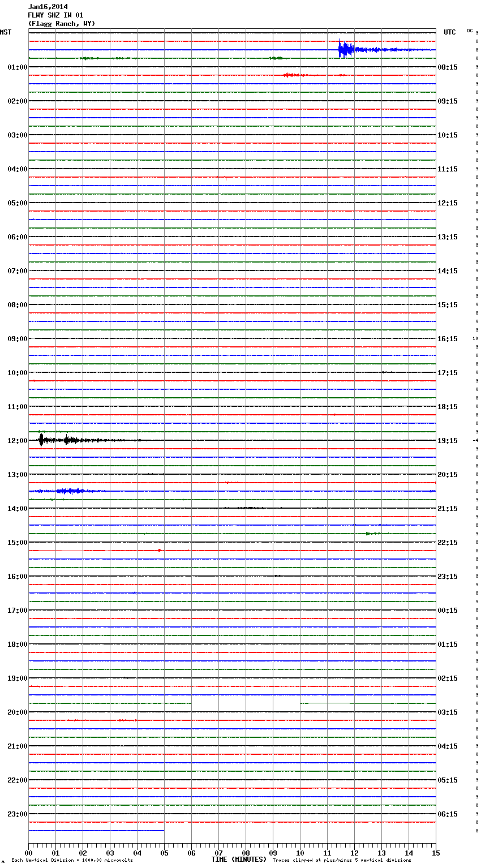Click the 09:15 UTC time label

tap(448, 101)
